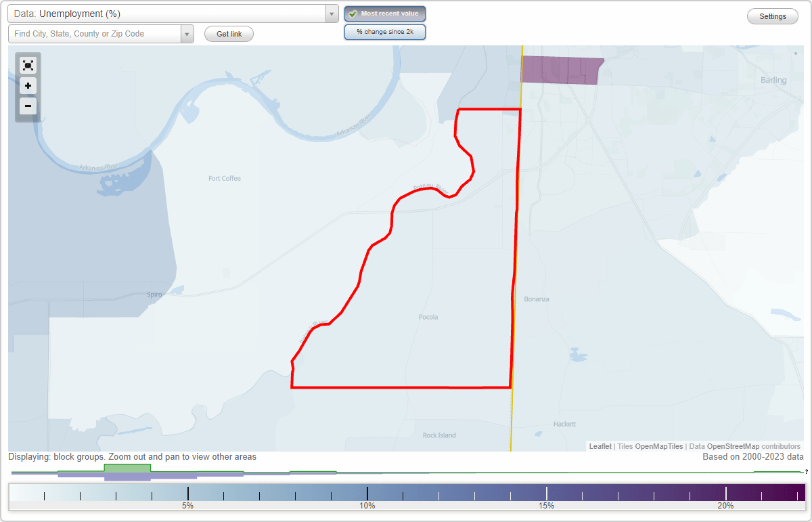Viewport: 812px width, 522px height.
Task: Click the green histogram peak bar
Action: coord(127,468)
